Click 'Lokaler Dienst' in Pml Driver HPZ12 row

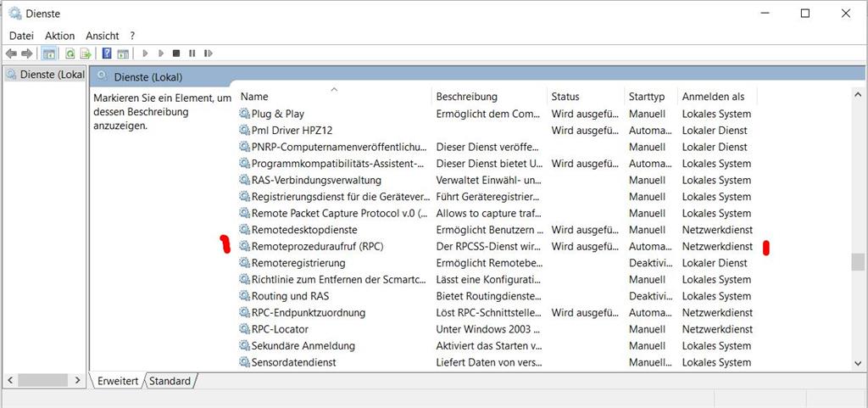pyautogui.click(x=715, y=131)
